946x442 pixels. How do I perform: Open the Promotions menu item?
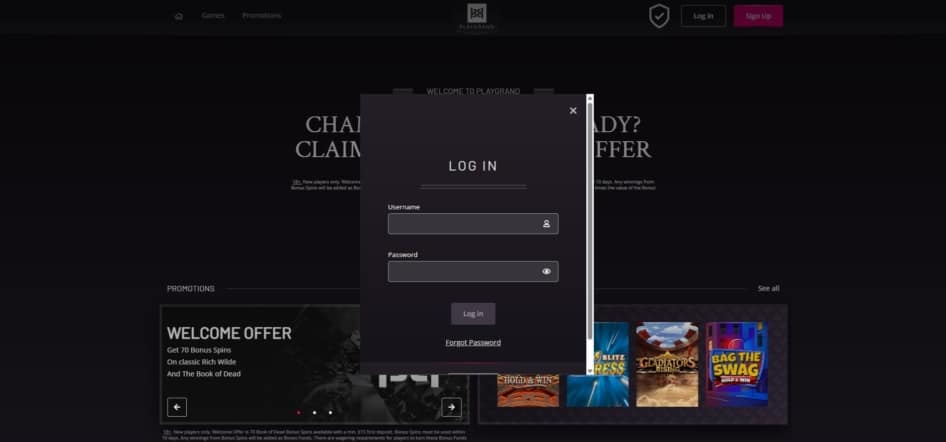(x=262, y=16)
